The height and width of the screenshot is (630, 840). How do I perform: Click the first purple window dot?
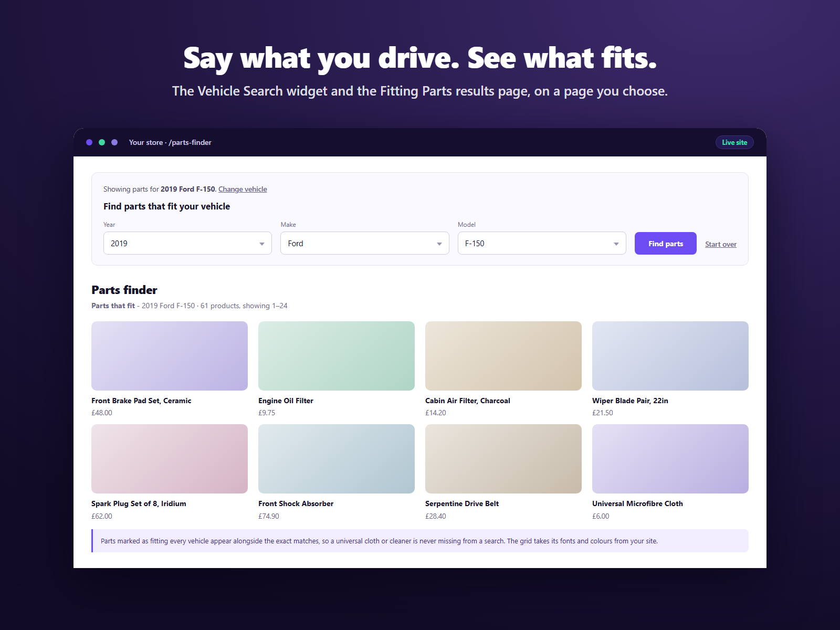coord(89,142)
